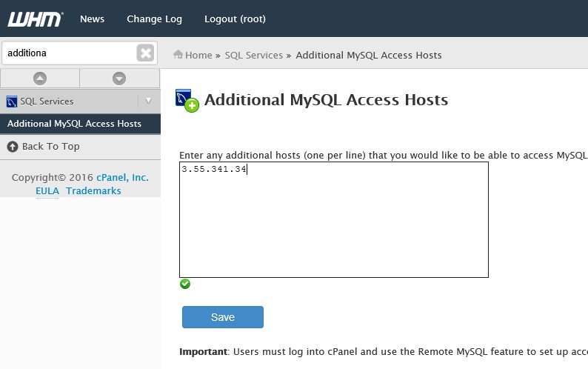Collapse the SQL Services section arrow

coord(149,101)
